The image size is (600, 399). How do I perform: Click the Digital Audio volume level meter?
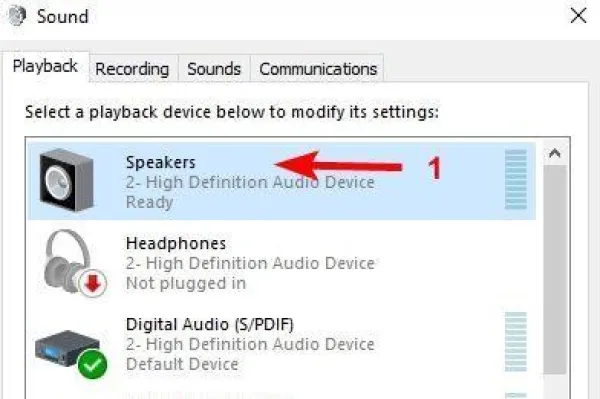tap(515, 342)
